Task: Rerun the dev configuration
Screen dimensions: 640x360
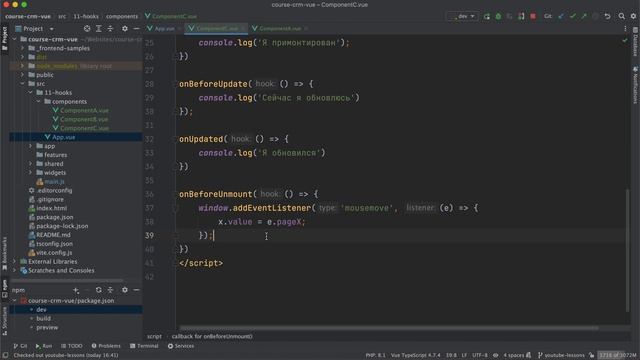Action: pos(487,16)
